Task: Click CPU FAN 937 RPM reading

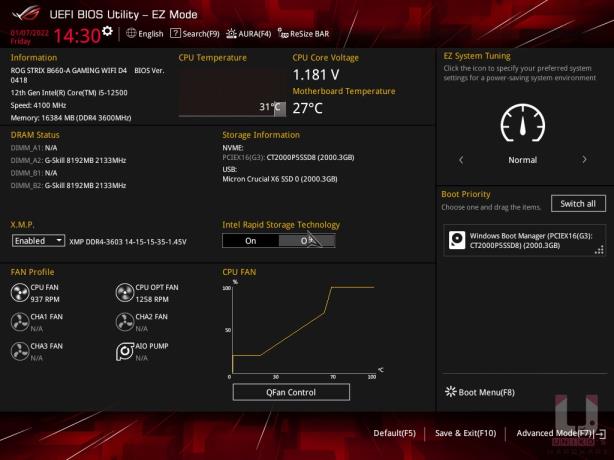Action: [45, 299]
